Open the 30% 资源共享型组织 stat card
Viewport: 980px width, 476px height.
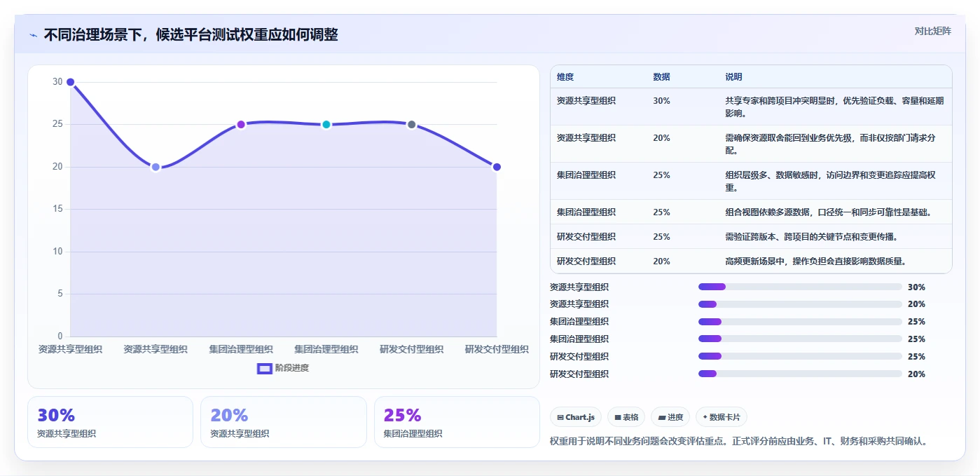(x=110, y=422)
